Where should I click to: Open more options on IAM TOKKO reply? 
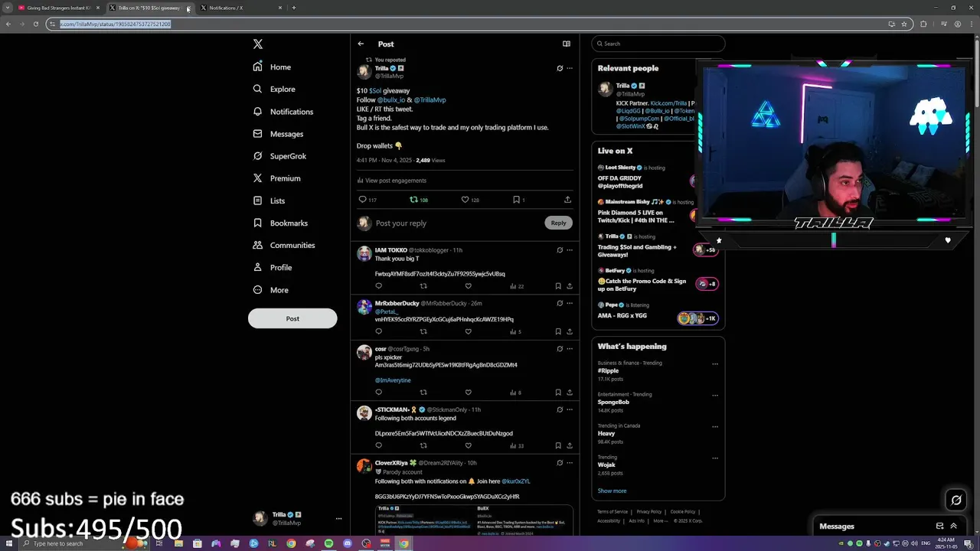[570, 250]
